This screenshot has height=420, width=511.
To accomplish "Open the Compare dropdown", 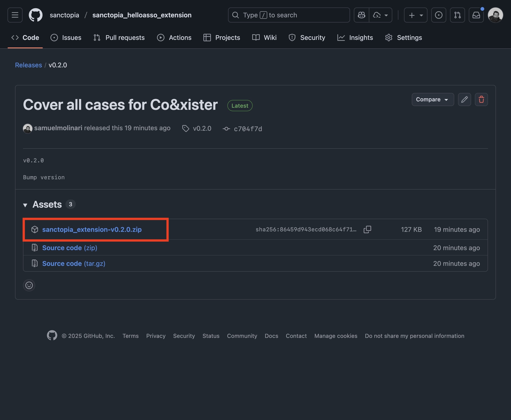I will click(x=433, y=99).
